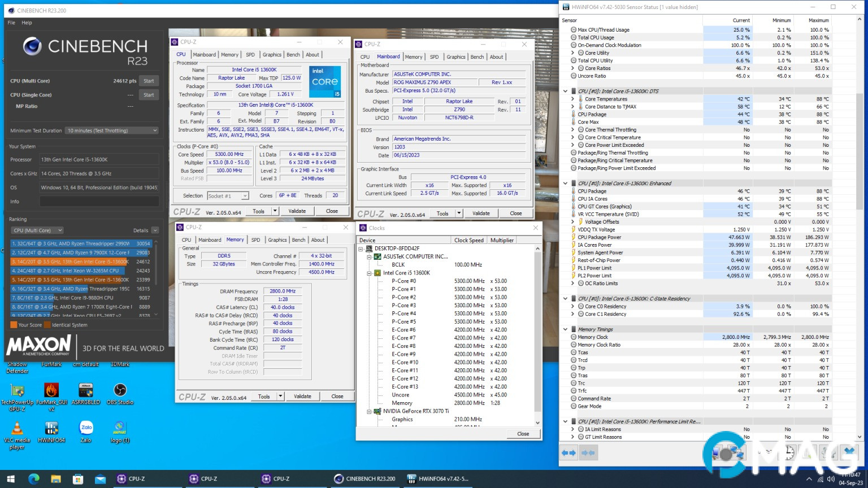Click Validate in the Mainboard CPU-Z window
868x488 pixels.
tap(481, 213)
